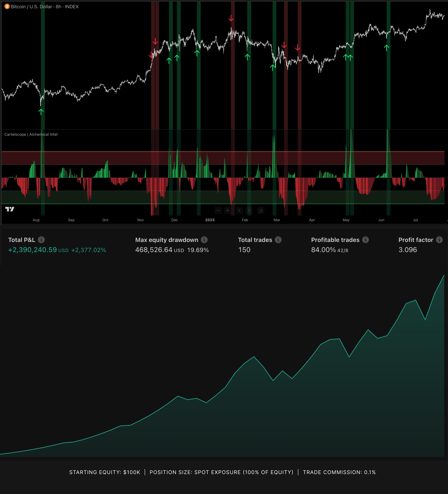Click the Oct label on time axis
The width and height of the screenshot is (448, 494).
click(x=105, y=220)
